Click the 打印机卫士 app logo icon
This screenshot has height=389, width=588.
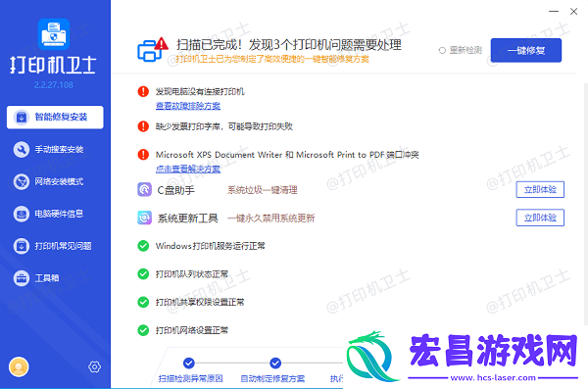(x=54, y=34)
